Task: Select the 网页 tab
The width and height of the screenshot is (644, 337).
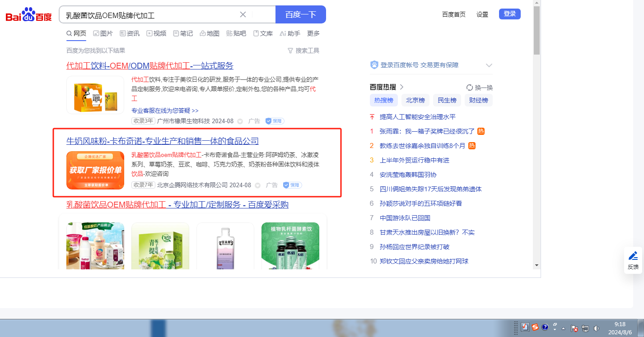Action: pos(76,33)
